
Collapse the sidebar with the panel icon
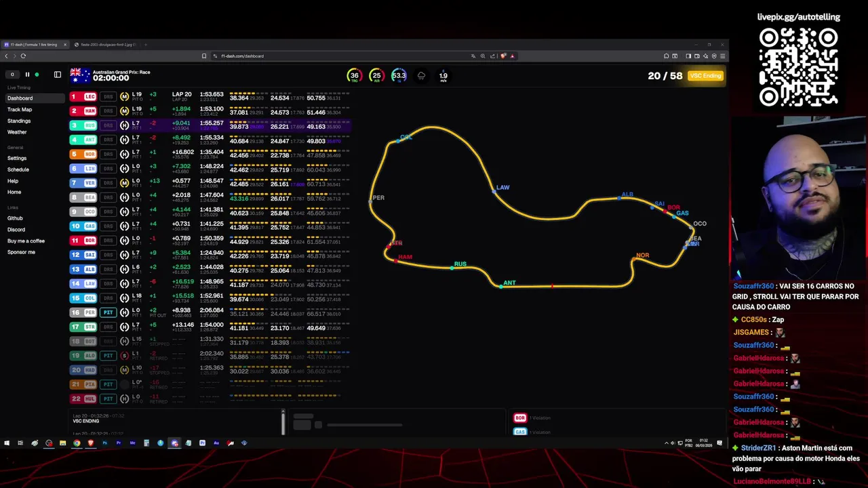[58, 75]
